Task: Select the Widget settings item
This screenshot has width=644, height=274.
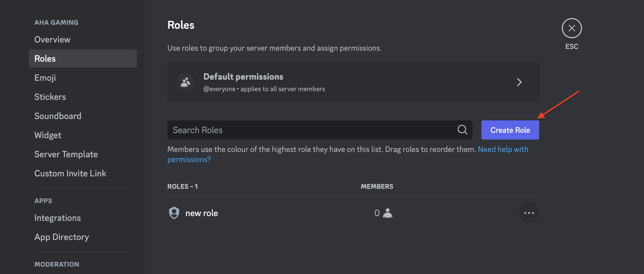Action: click(48, 135)
